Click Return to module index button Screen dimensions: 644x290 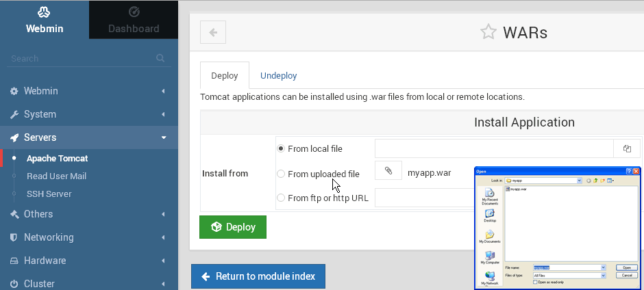(258, 276)
